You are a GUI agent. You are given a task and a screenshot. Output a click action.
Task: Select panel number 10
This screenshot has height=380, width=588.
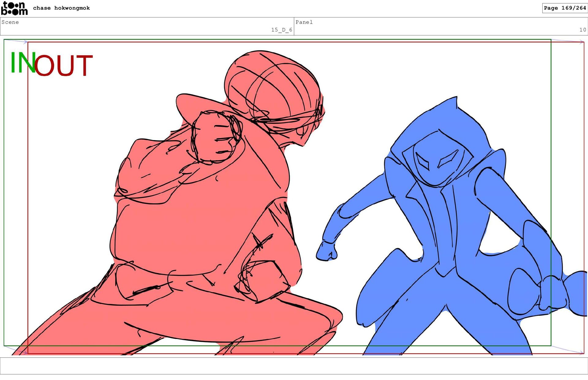click(x=582, y=30)
